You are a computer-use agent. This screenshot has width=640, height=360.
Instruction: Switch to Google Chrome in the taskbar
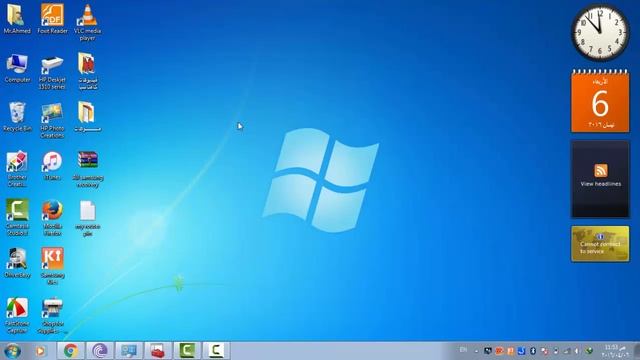click(x=71, y=351)
